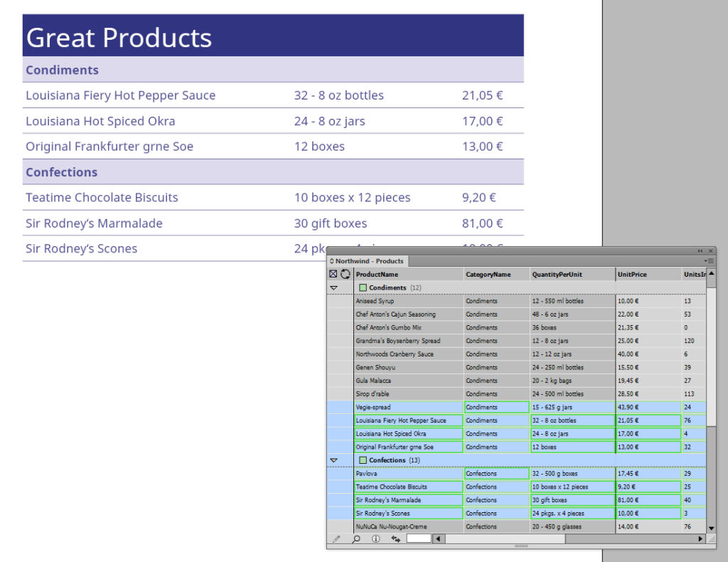The height and width of the screenshot is (562, 728).
Task: Click the UnitPrice column header
Action: click(x=648, y=274)
